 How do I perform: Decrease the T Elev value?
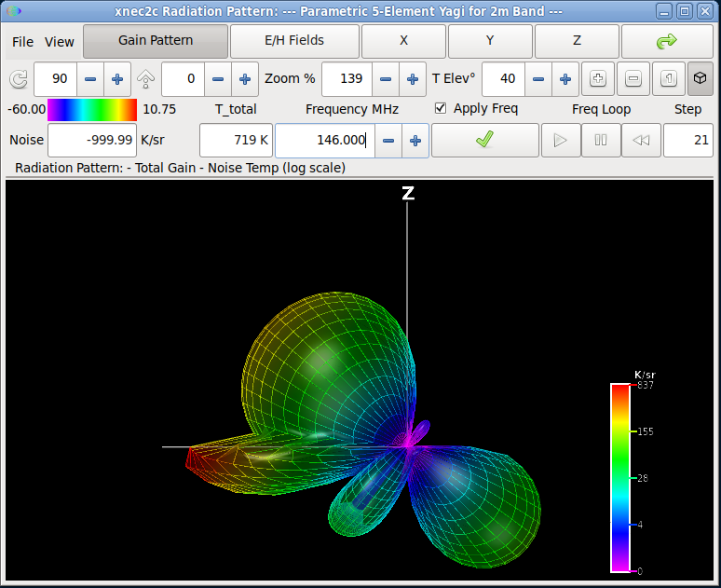[538, 79]
